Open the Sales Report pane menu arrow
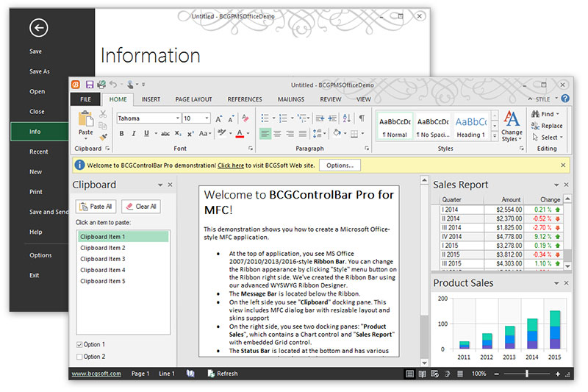 pos(556,185)
